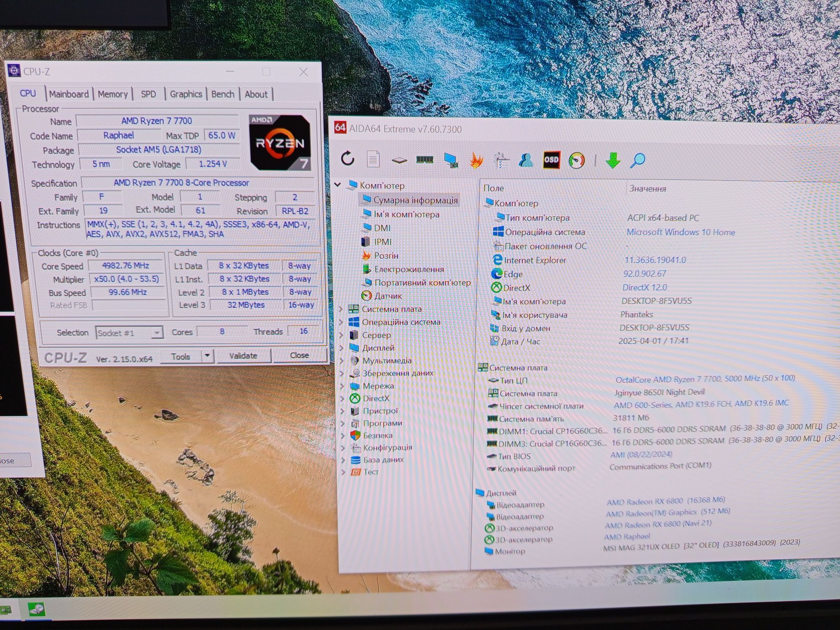Viewport: 840px width, 630px height.
Task: Expand the Сервер tree node
Action: click(341, 335)
